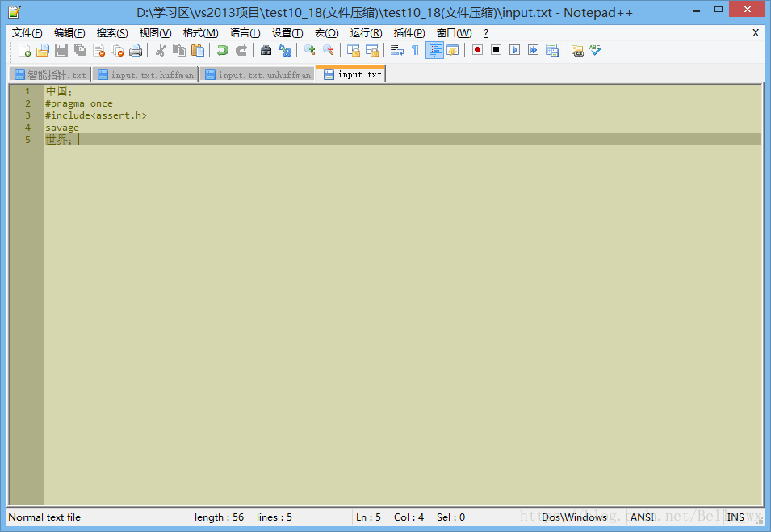Screen dimensions: 771x532
Task: Switch to the 智能指针.txt tab
Action: tap(50, 75)
